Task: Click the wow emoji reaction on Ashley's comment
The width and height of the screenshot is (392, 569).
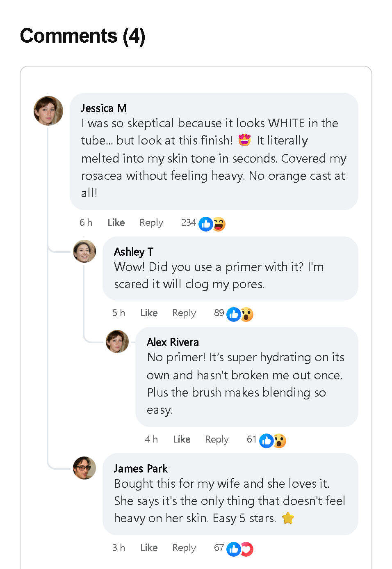Action: click(x=247, y=314)
